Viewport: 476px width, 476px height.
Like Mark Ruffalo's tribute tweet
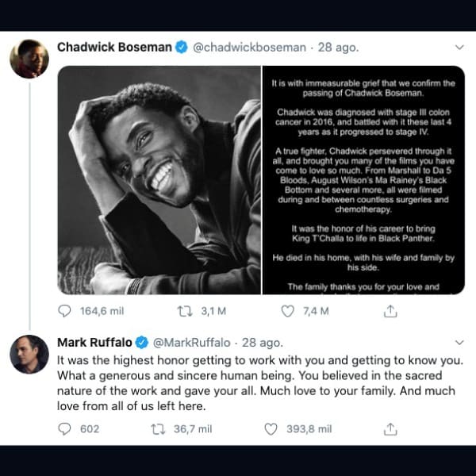pos(271,429)
